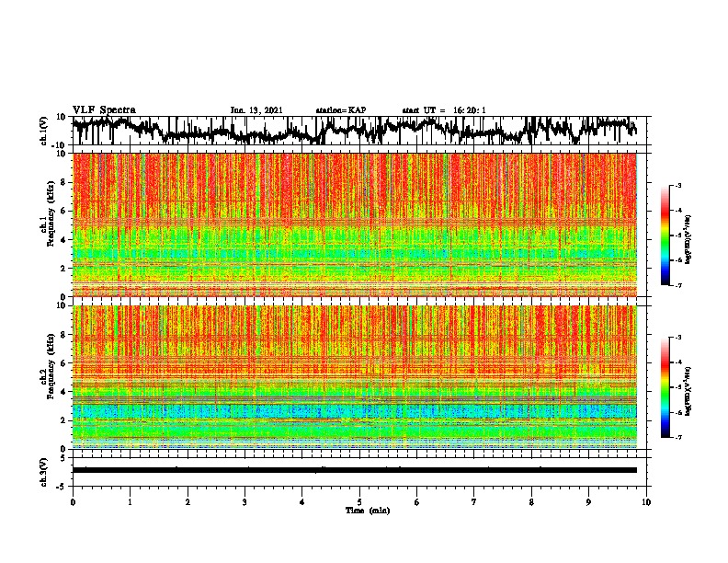The height and width of the screenshot is (563, 728).
Task: Click inside the ch.2 frequency spectrogram
Action: [x=355, y=377]
